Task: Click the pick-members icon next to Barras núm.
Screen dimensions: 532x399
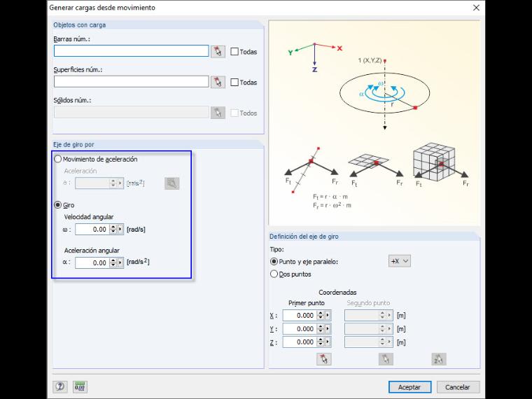Action: (x=218, y=52)
